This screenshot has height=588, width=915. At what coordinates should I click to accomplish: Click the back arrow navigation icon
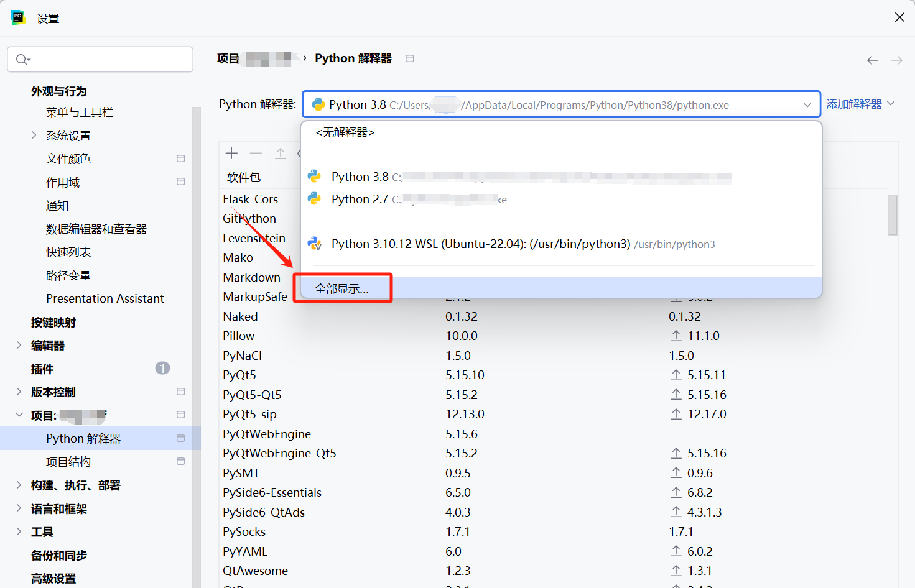872,60
